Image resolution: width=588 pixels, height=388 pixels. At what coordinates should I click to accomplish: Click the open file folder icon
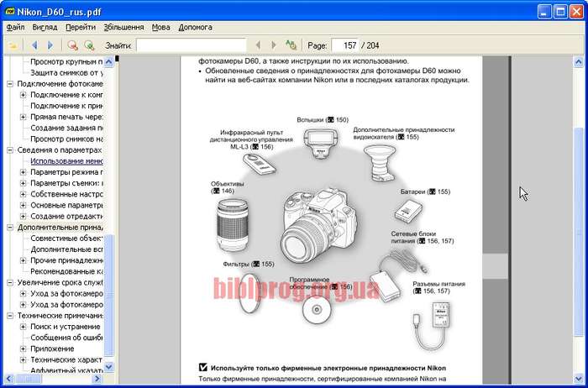click(x=13, y=45)
